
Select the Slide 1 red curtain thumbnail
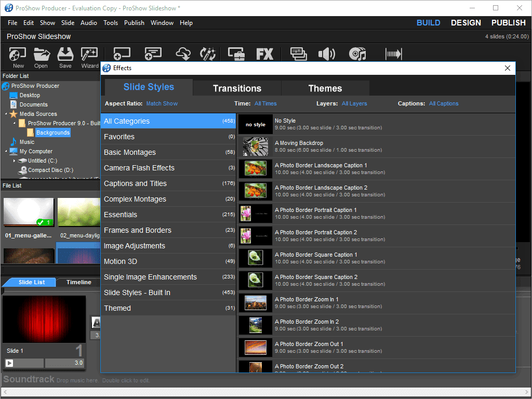coord(44,319)
